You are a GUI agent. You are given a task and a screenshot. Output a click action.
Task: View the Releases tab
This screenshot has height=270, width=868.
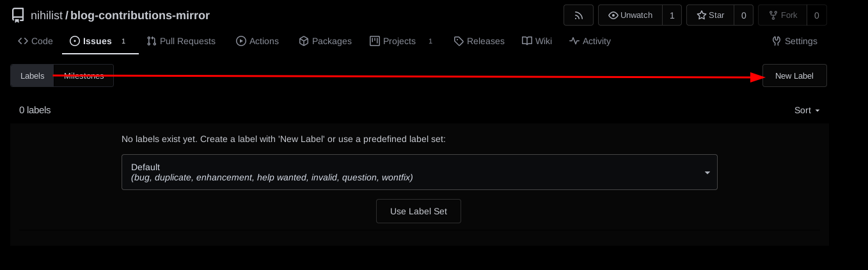[x=479, y=41]
